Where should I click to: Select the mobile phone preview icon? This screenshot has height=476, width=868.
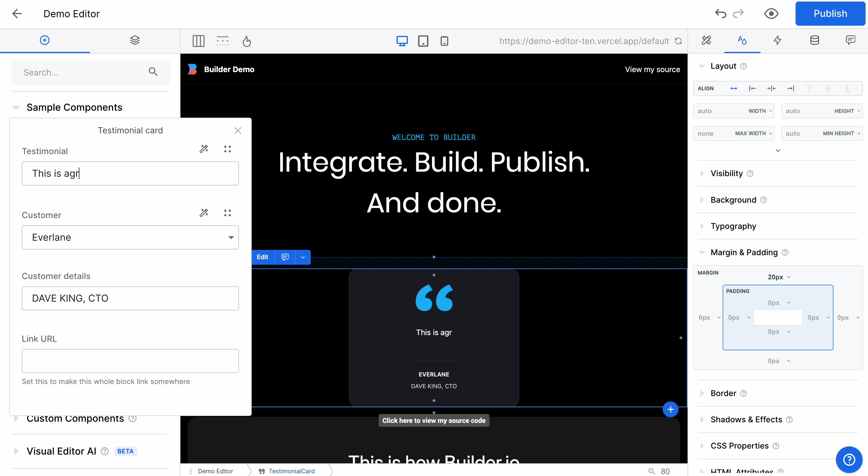(x=444, y=41)
